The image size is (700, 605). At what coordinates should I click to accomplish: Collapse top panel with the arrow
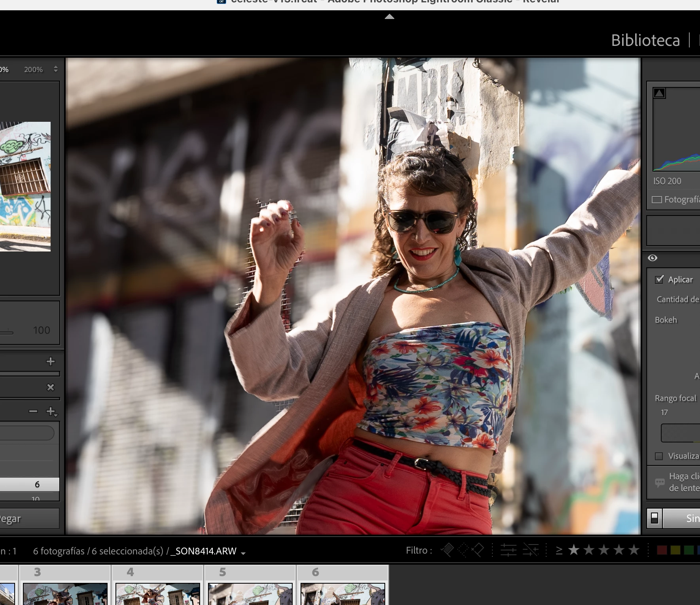390,17
